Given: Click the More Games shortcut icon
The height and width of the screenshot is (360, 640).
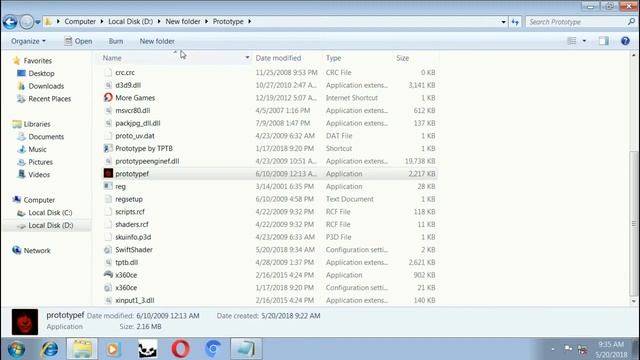Looking at the screenshot, I should [x=108, y=98].
